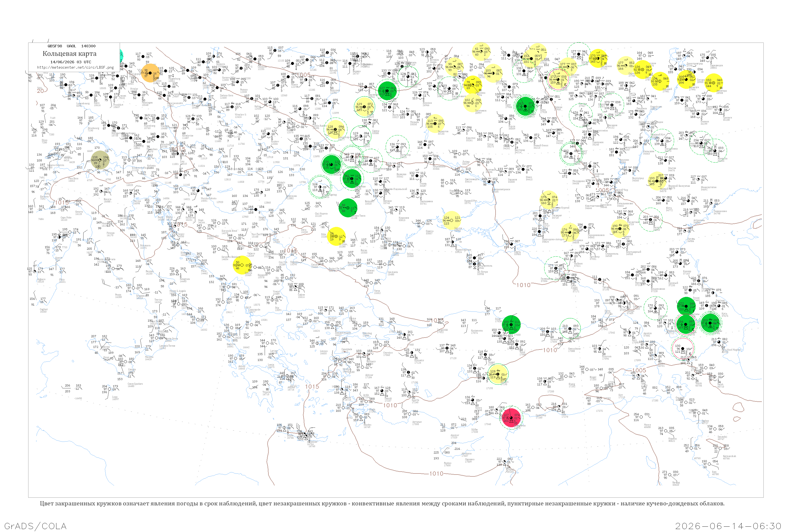The image size is (798, 532).
Task: Select the header code 'QBSF98 UAOL 140300'
Action: click(x=71, y=46)
